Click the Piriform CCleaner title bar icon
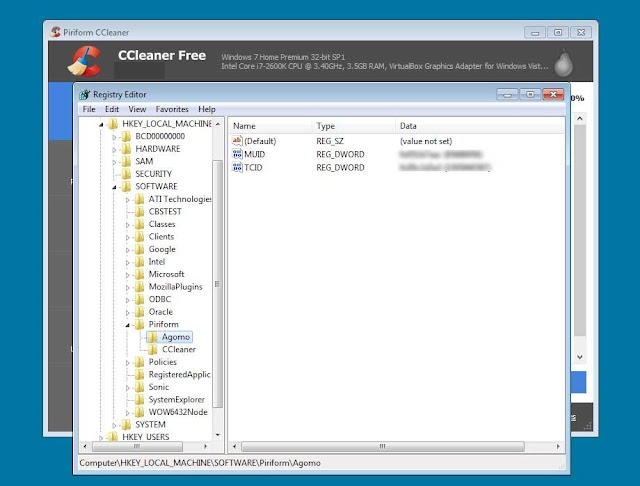Screen dimensions: 640x486 [56, 32]
